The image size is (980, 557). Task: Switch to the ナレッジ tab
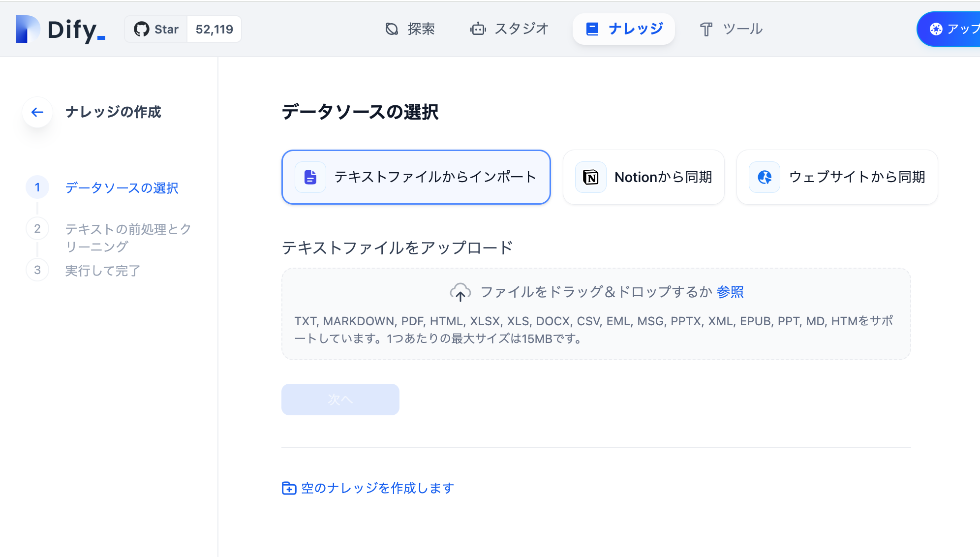pyautogui.click(x=624, y=29)
